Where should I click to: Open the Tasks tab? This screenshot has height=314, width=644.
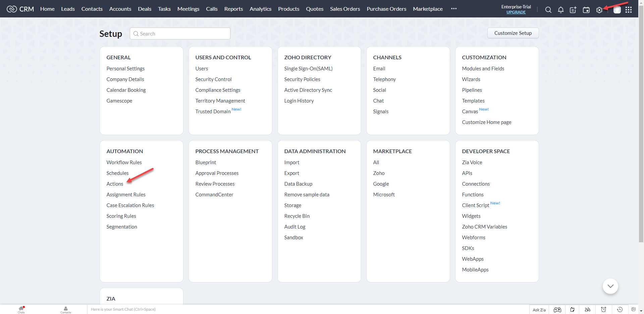[164, 9]
